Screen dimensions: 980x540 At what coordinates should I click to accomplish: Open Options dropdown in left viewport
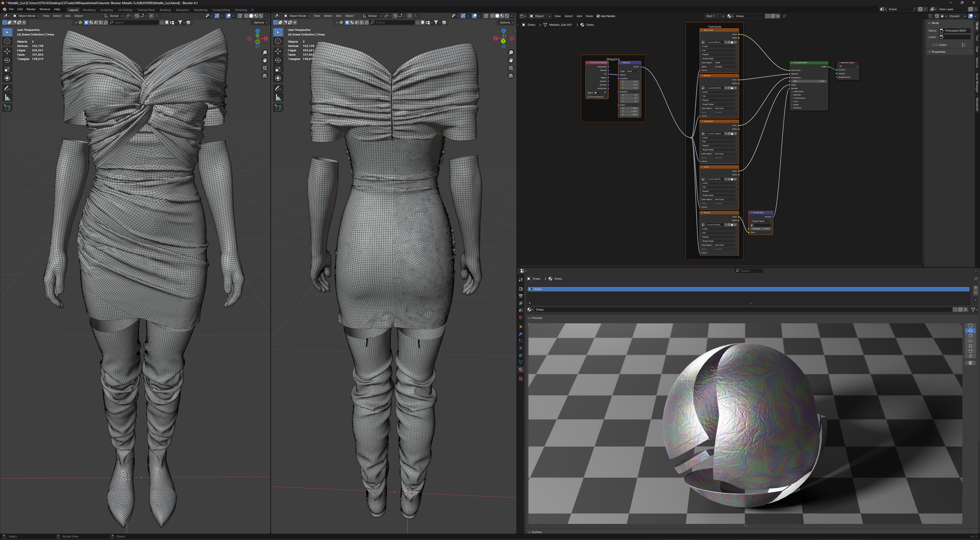click(x=260, y=22)
